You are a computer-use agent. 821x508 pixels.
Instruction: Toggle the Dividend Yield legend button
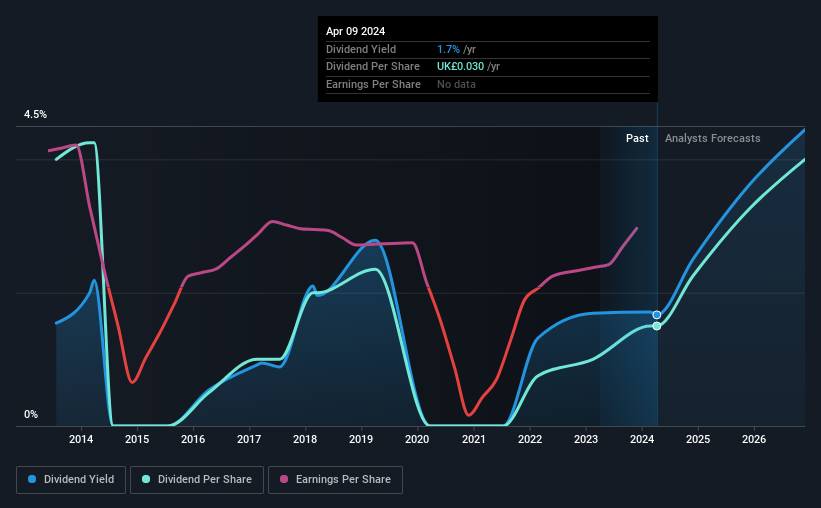coord(71,480)
